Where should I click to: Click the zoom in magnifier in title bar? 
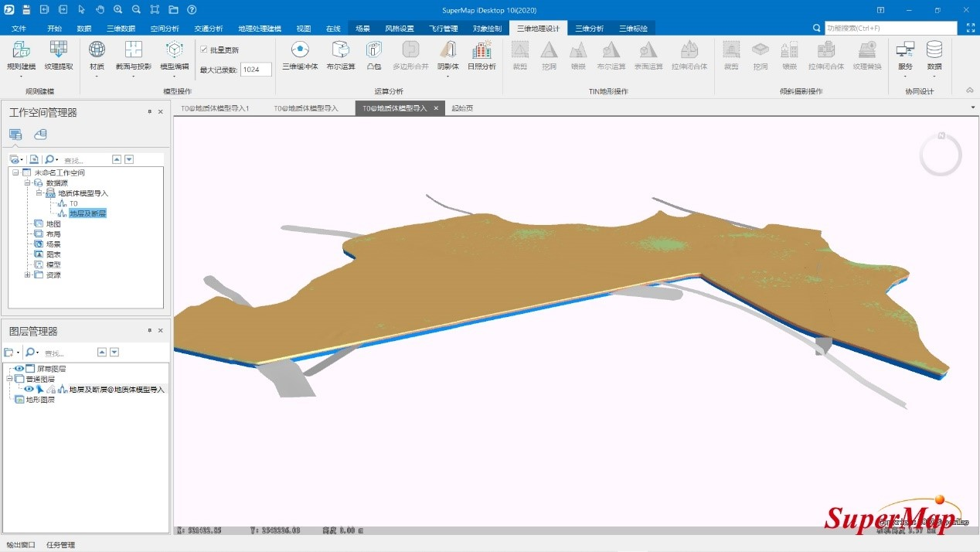(118, 9)
